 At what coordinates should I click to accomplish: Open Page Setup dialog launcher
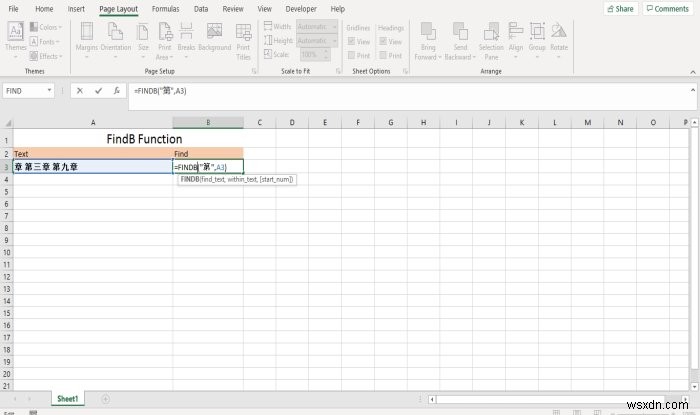(x=254, y=71)
